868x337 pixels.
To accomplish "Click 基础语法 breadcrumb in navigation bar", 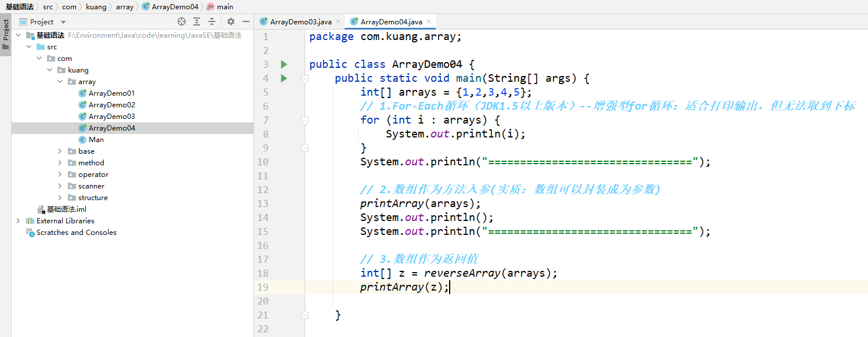I will click(19, 7).
